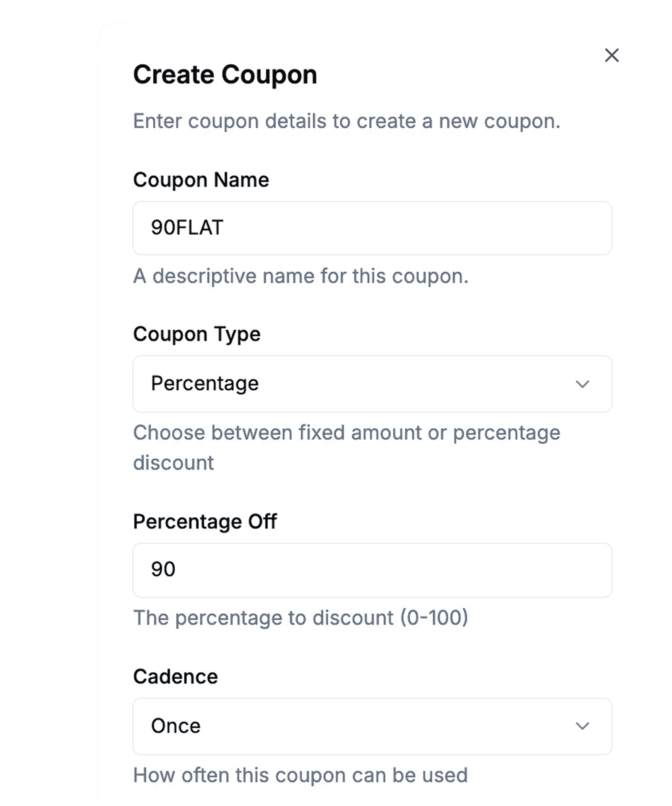Click "A descriptive name for this coupon" hint
This screenshot has width=672, height=806.
(x=301, y=276)
